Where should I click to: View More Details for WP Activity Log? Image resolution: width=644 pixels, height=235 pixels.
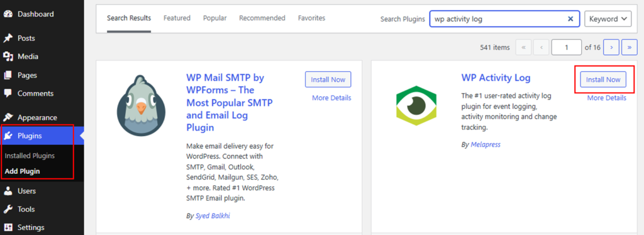tap(607, 98)
